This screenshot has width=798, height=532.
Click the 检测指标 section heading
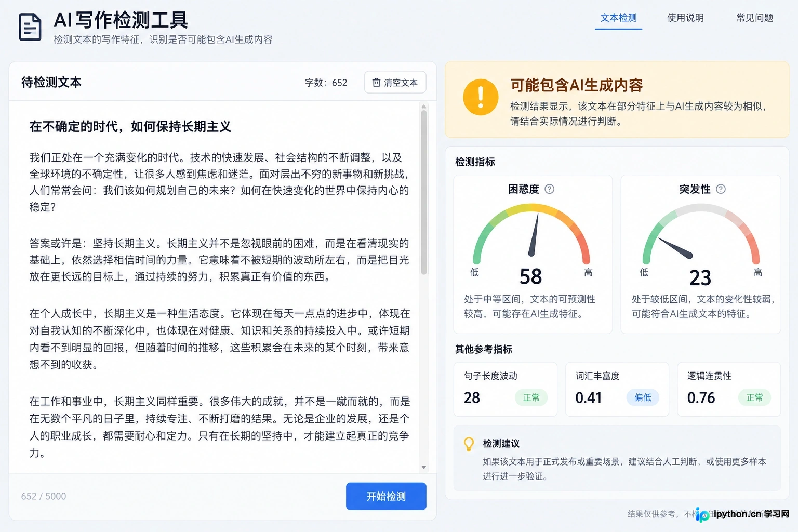[x=475, y=162]
